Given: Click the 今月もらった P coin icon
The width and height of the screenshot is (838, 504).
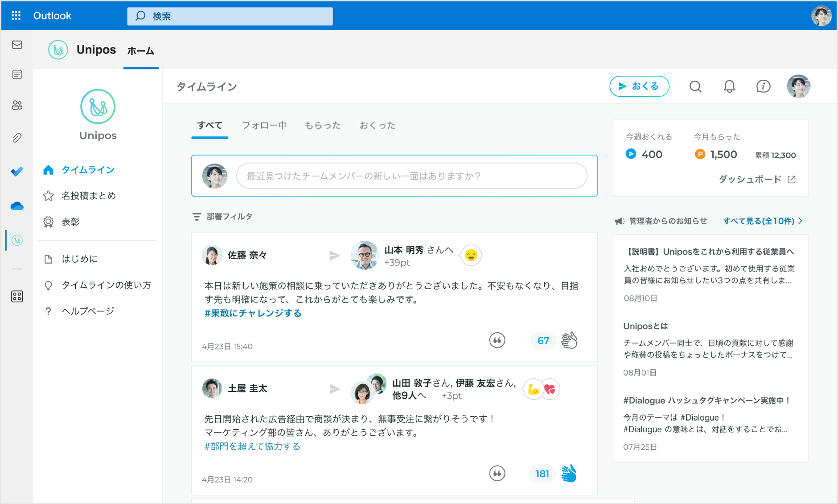Looking at the screenshot, I should 700,154.
